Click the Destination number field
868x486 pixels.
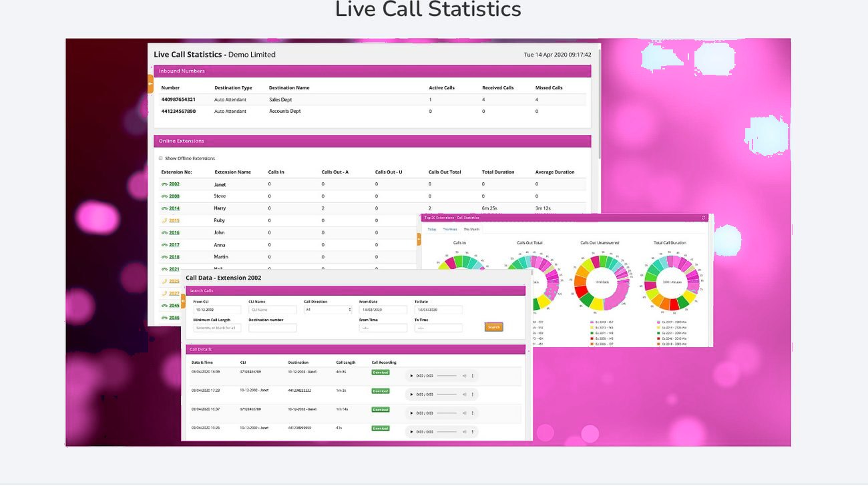(x=272, y=328)
